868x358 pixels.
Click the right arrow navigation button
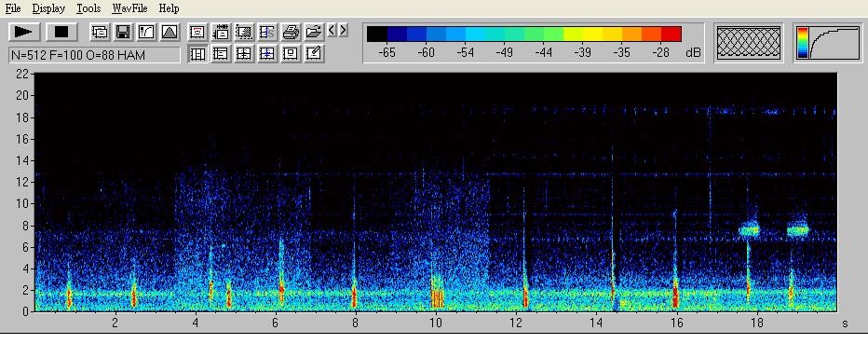[344, 30]
